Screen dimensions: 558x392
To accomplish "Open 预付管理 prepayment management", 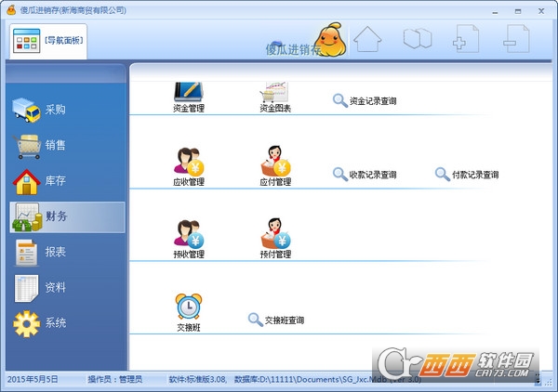I will [275, 239].
